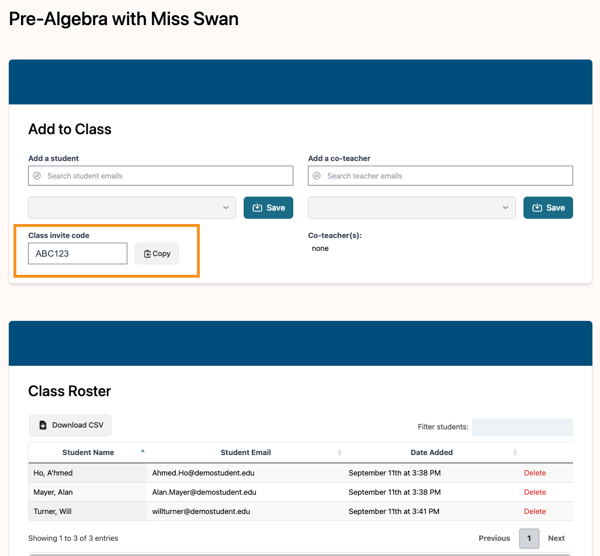Click the Mayer, Alan name cell

88,492
